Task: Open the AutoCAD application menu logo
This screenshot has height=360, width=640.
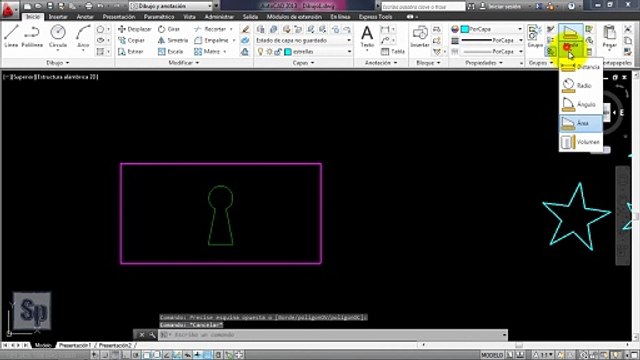Action: (9, 10)
